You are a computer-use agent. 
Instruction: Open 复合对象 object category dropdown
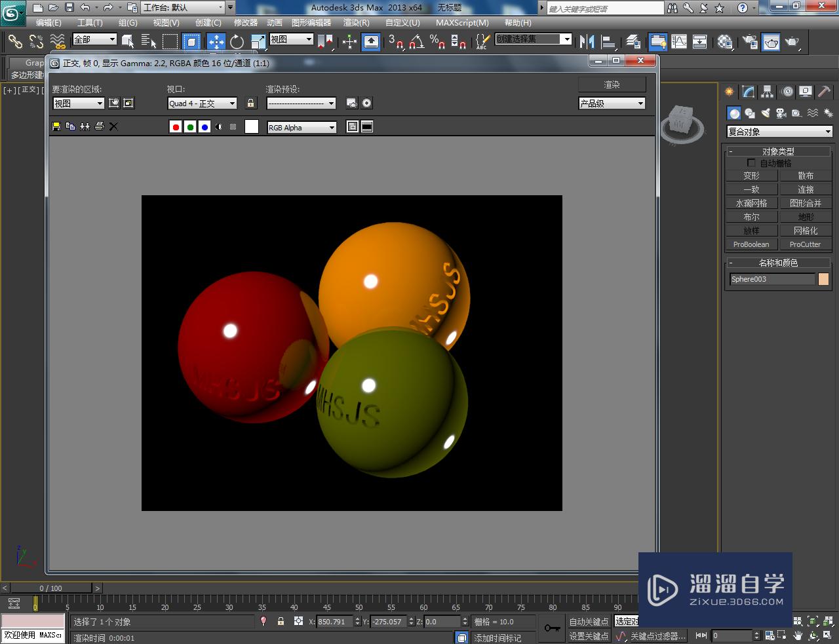[x=779, y=132]
